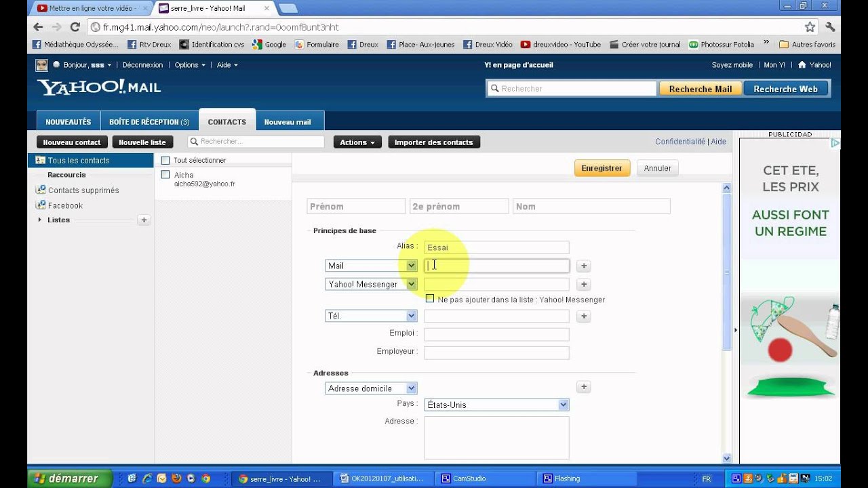Click the magnifier icon in Rechercher box
Screen dimensions: 868x488
tap(495, 89)
